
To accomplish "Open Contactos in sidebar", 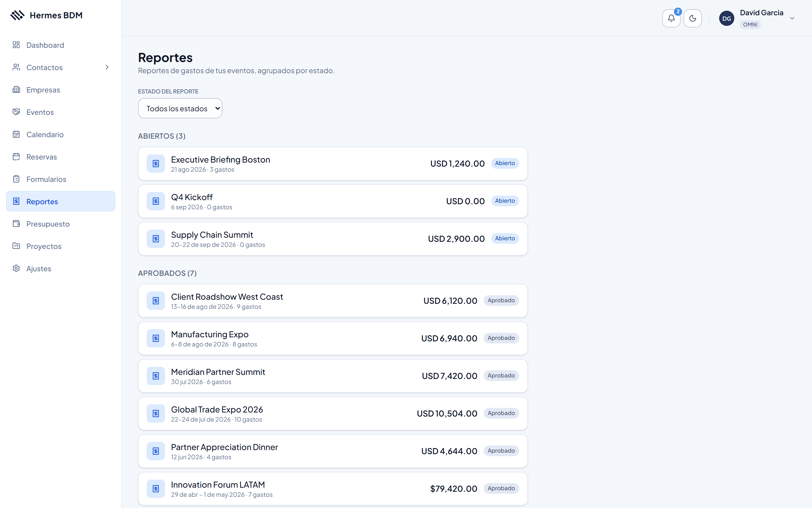I will 61,67.
